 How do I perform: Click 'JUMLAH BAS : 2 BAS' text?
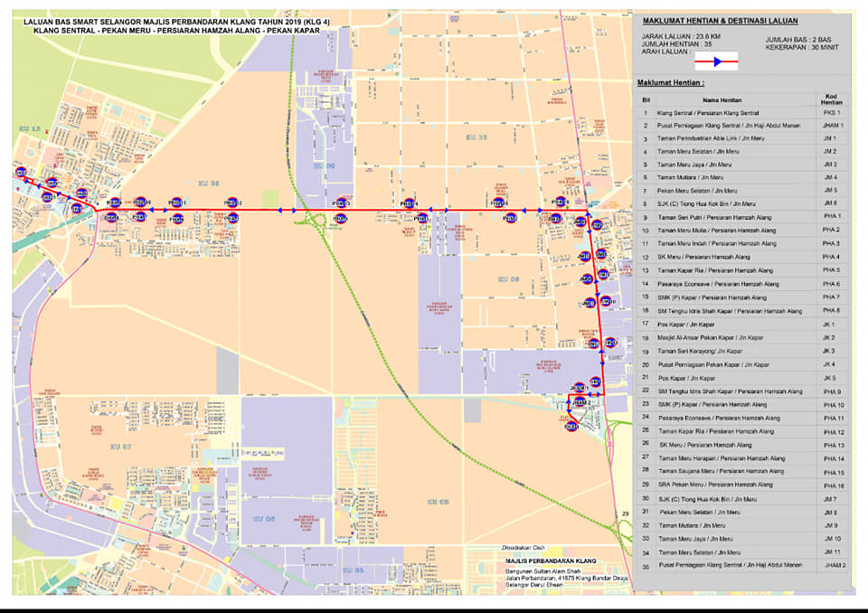click(798, 40)
